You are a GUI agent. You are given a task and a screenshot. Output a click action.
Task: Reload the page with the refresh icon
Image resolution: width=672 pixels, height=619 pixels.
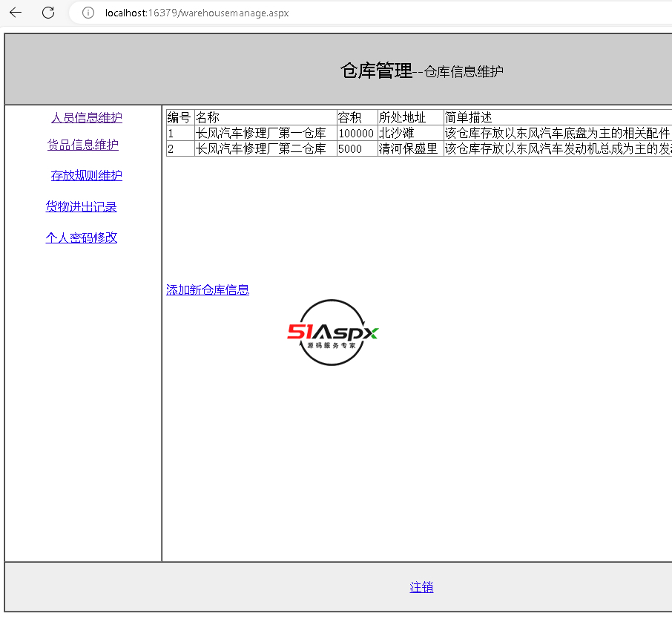48,13
